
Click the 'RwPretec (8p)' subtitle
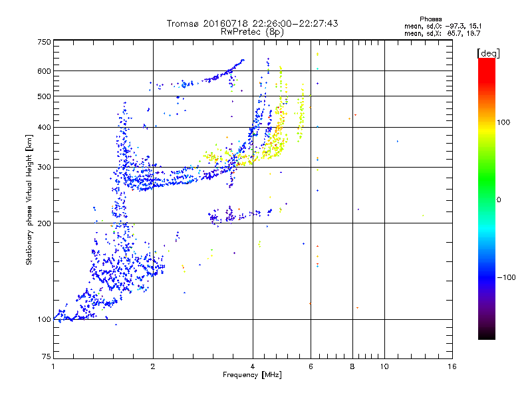[252, 32]
